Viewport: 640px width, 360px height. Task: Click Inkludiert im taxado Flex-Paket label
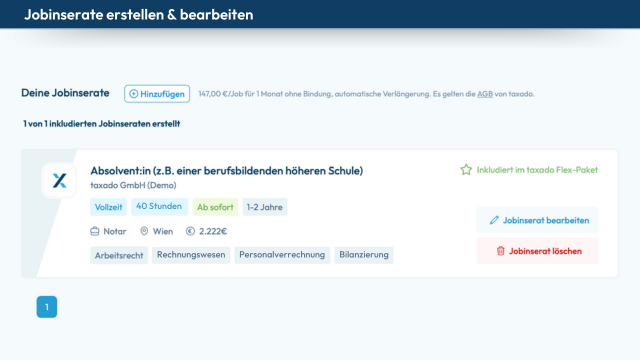[x=537, y=170]
